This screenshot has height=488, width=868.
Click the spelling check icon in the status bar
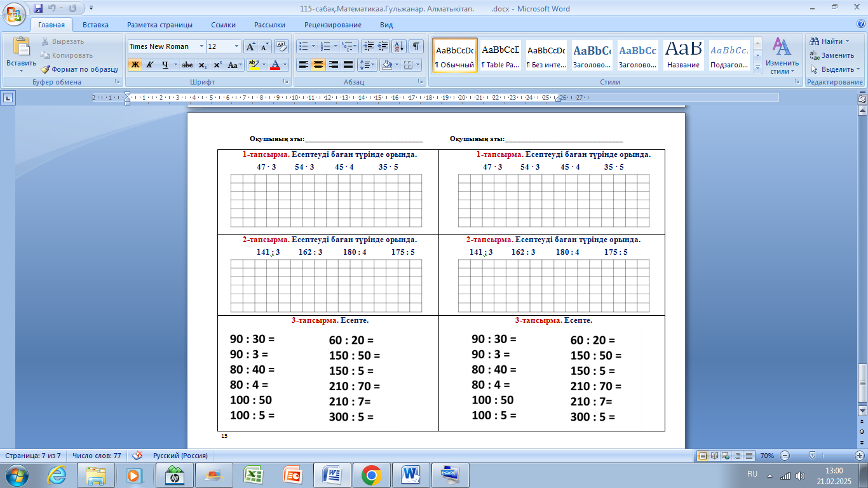click(x=137, y=456)
